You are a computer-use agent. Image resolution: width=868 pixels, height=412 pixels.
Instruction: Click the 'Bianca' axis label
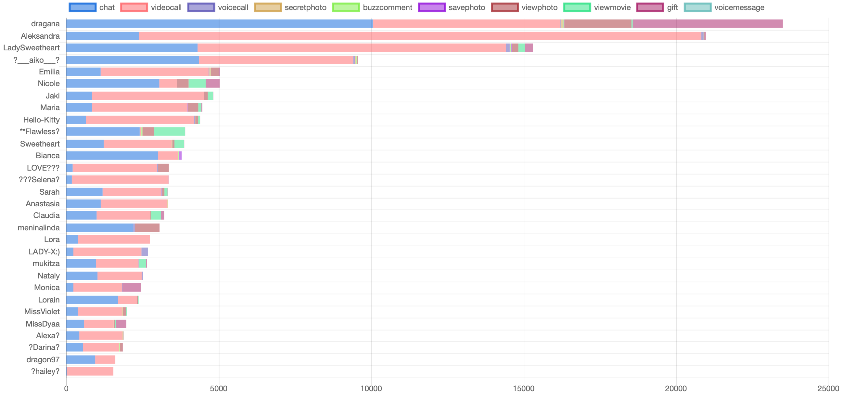tap(48, 156)
